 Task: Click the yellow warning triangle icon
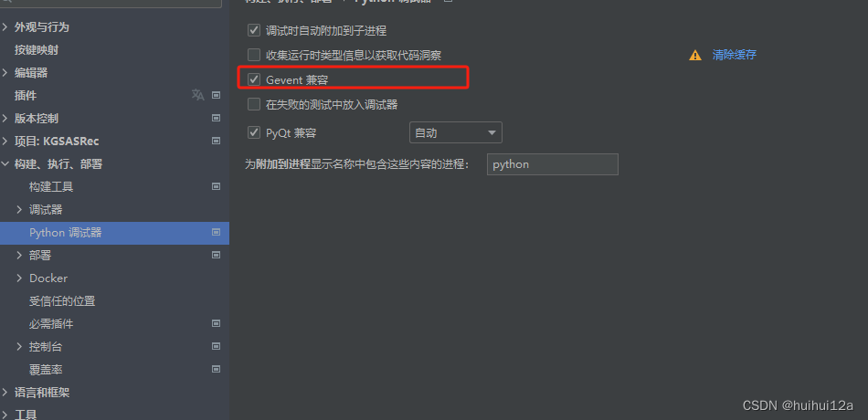point(694,56)
